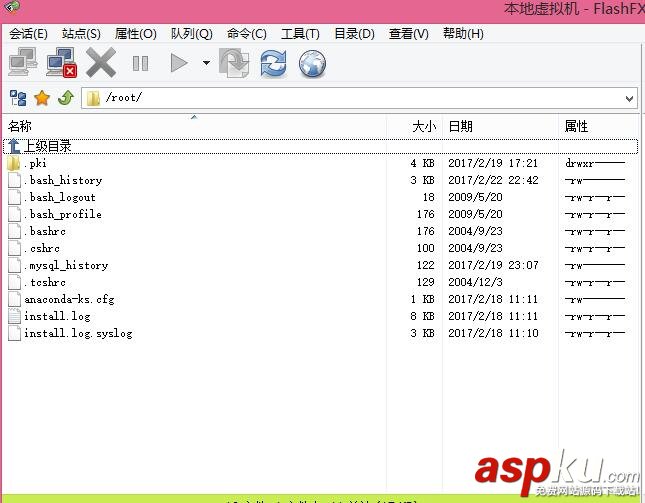Image resolution: width=645 pixels, height=503 pixels.
Task: Select the 上级目录 parent directory row
Action: [320, 146]
